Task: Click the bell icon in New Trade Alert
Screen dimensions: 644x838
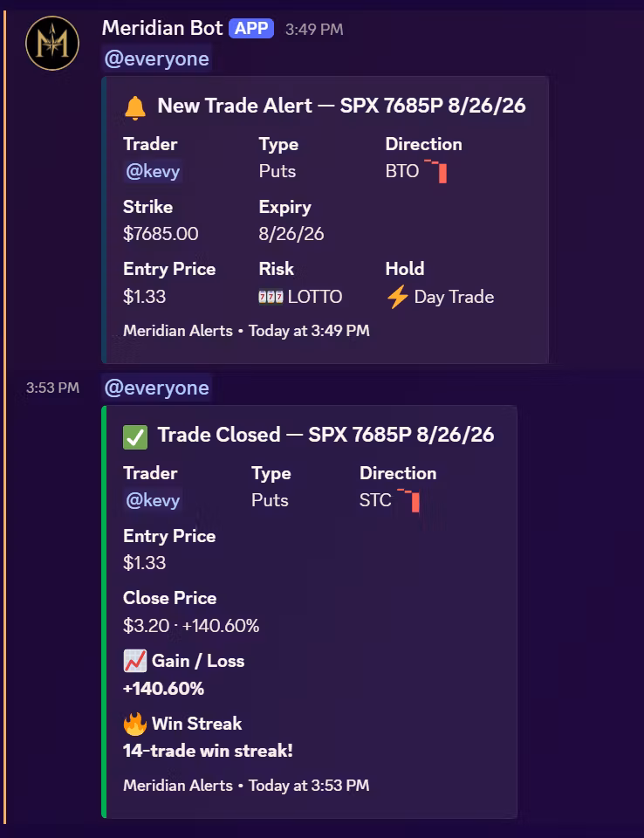Action: (x=135, y=107)
